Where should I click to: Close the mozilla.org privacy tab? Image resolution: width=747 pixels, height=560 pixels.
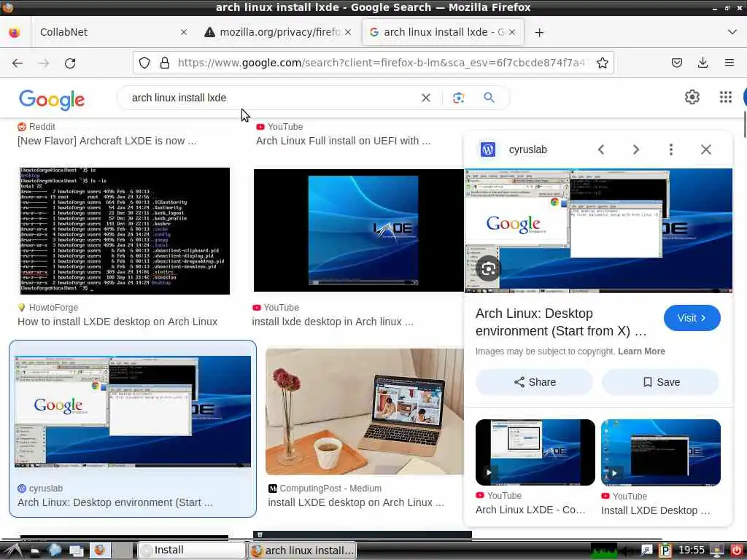click(348, 32)
